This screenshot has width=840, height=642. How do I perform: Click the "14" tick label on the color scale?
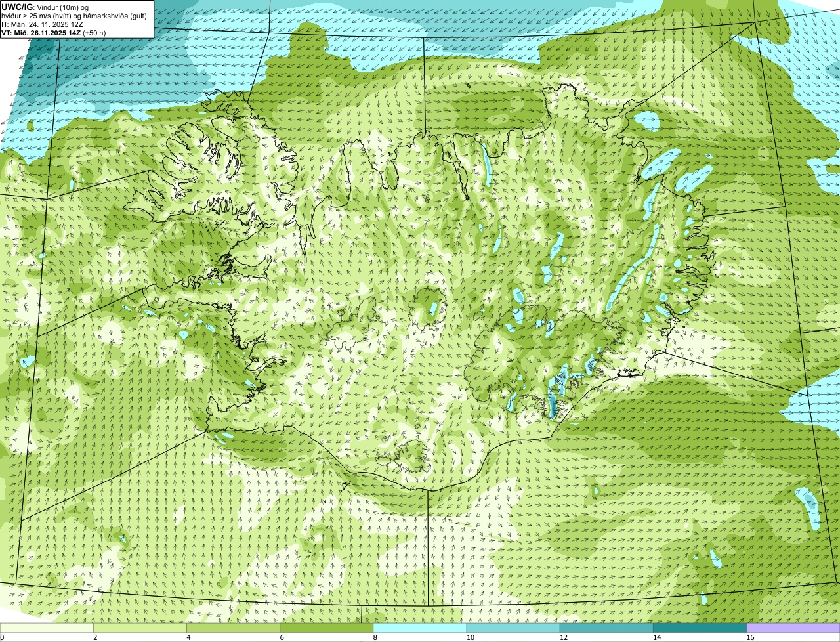pyautogui.click(x=657, y=637)
